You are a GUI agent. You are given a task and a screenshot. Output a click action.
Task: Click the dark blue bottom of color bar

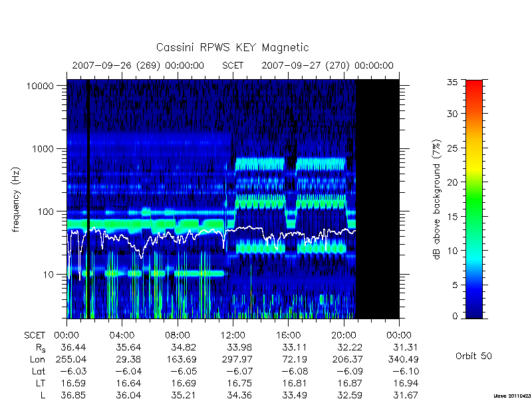[x=474, y=311]
